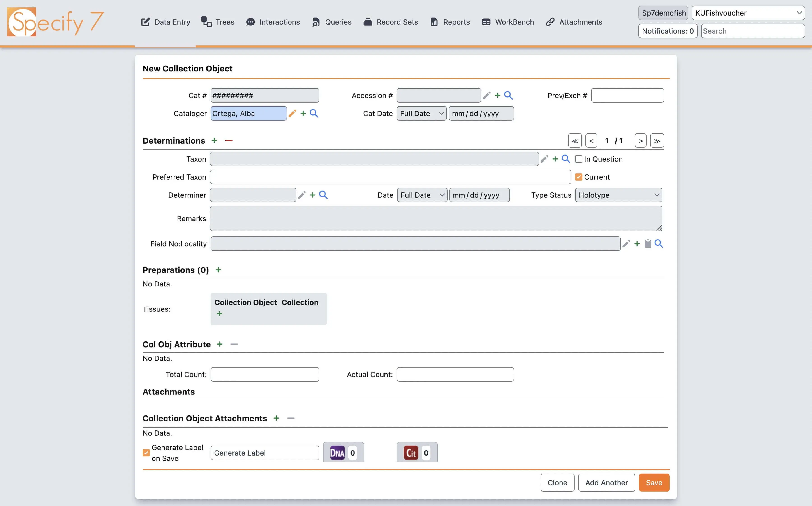Click into the Total Count field
The height and width of the screenshot is (506, 812).
(x=265, y=374)
